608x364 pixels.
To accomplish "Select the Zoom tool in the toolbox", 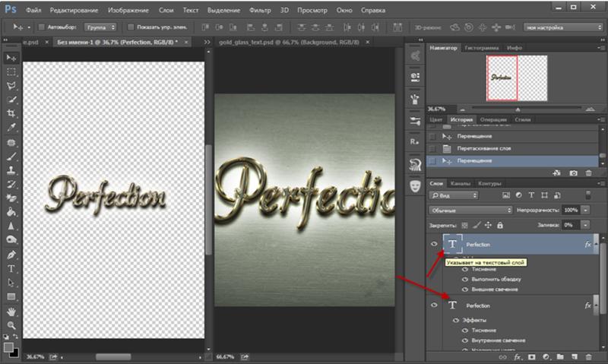I will click(11, 324).
